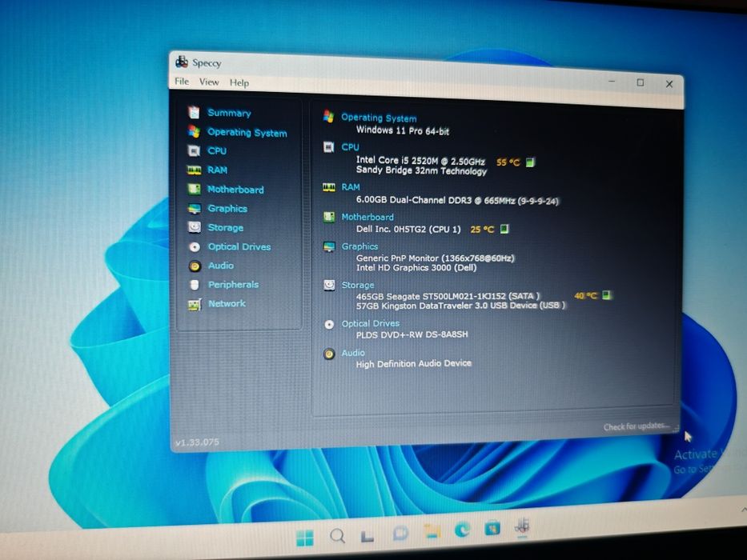747x560 pixels.
Task: Select Network in the sidebar
Action: click(227, 304)
